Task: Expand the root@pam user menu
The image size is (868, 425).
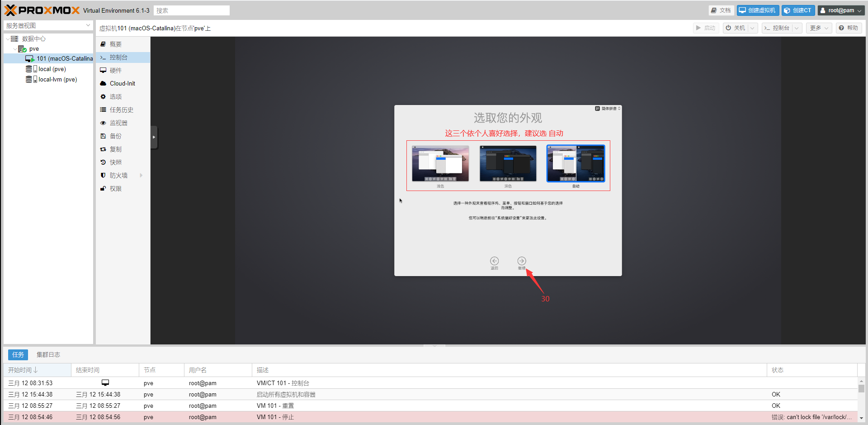Action: point(841,10)
